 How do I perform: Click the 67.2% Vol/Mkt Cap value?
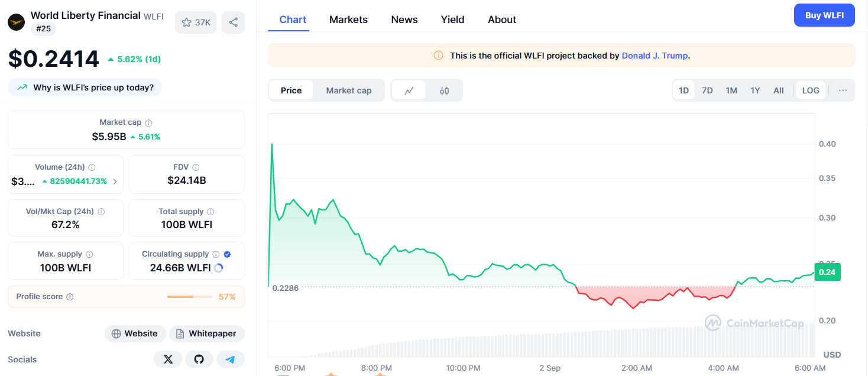66,225
